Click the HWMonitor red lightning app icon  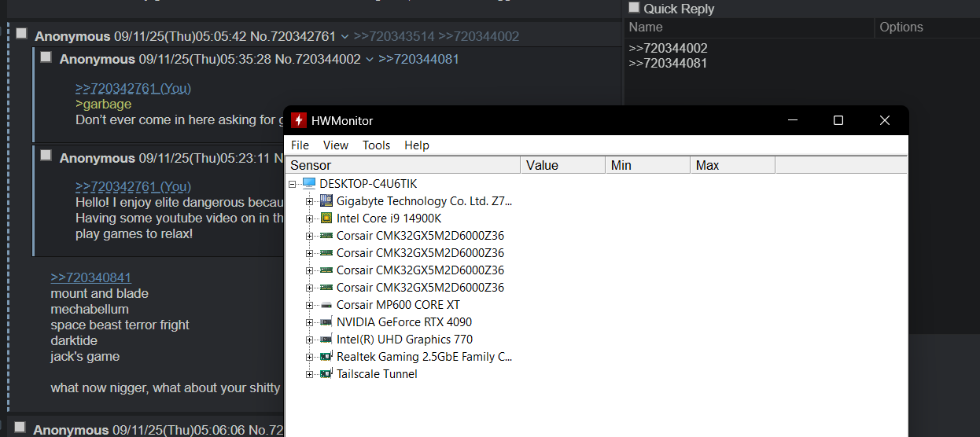298,120
